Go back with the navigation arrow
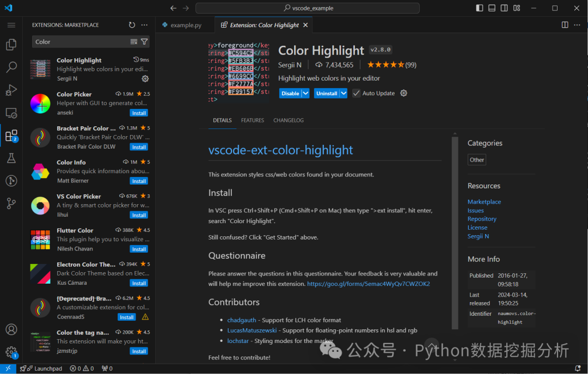The height and width of the screenshot is (374, 588). pos(173,8)
